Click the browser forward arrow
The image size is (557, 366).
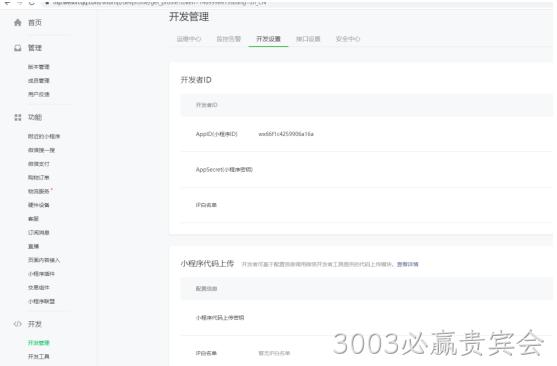point(20,3)
